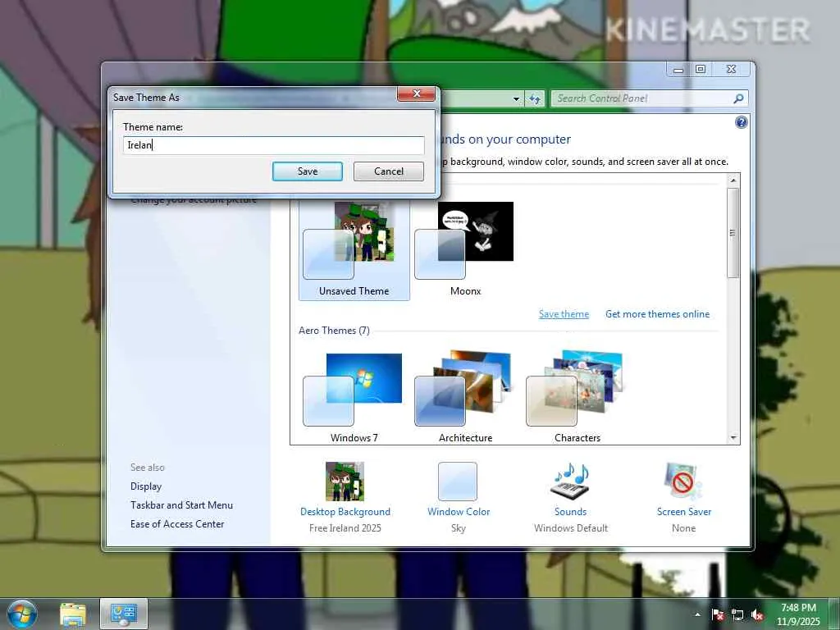
Task: Open Windows Explorer from taskbar
Action: [x=72, y=614]
